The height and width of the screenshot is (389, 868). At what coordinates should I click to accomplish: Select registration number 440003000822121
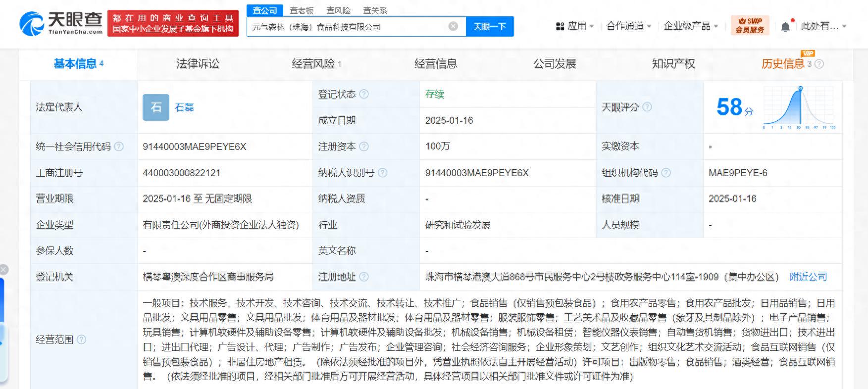point(181,173)
